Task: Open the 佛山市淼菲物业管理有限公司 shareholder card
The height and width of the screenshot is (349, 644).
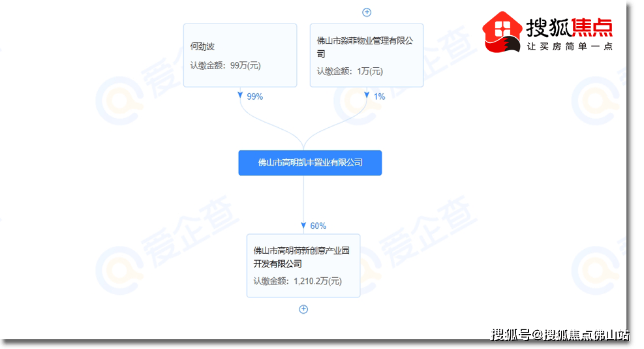Action: tap(366, 55)
